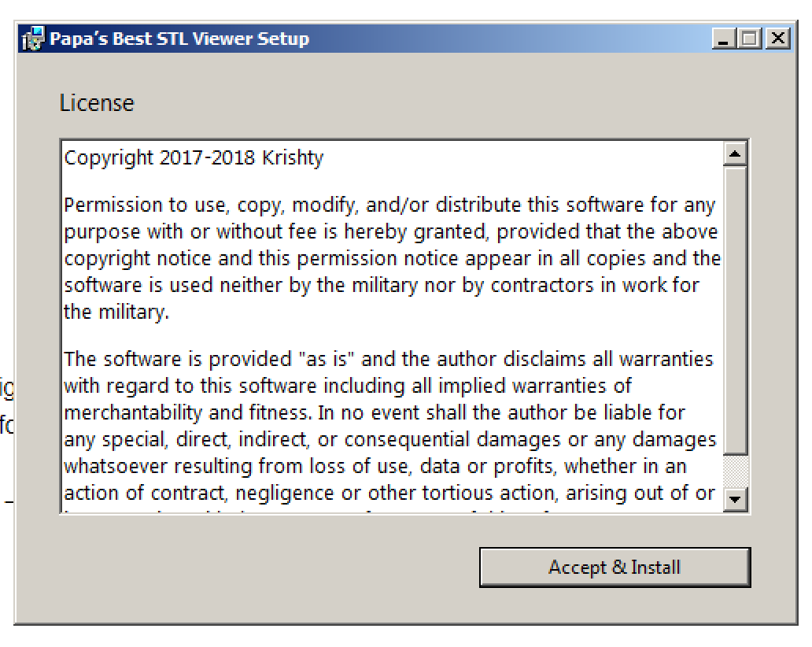Click "the military." line in the license
The height and width of the screenshot is (647, 812).
[x=116, y=312]
